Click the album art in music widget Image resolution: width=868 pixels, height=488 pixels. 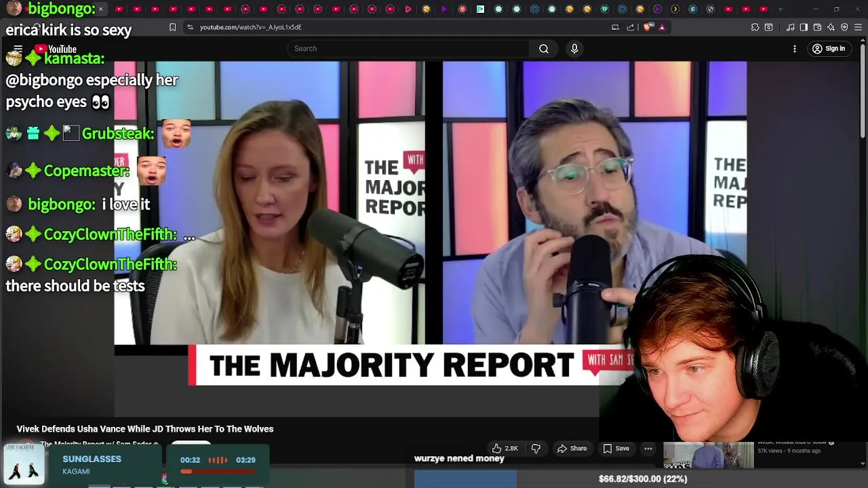click(24, 464)
